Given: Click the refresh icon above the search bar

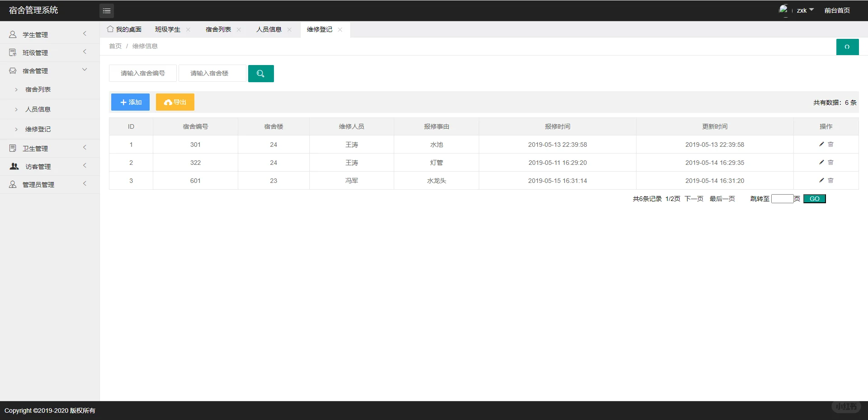Looking at the screenshot, I should (x=847, y=47).
